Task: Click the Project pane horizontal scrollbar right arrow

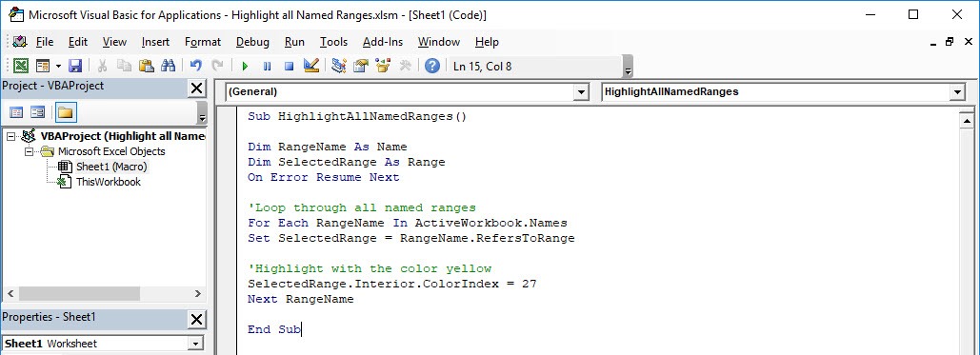Action: pyautogui.click(x=198, y=293)
